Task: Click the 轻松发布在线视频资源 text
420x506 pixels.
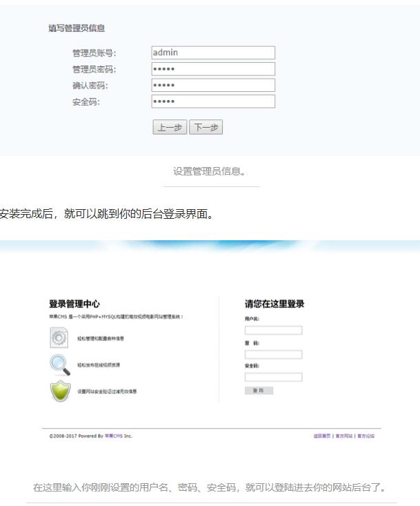Action: coord(99,365)
